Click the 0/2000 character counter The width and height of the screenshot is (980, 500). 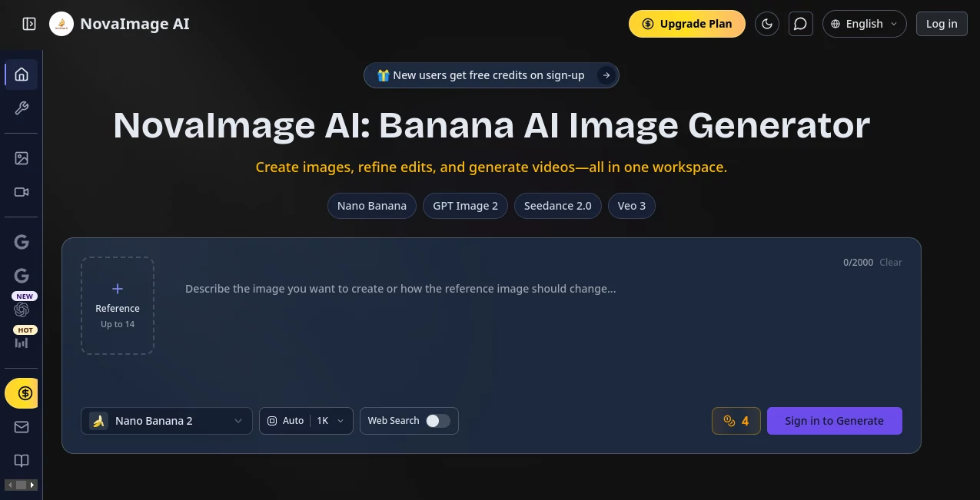click(x=858, y=262)
